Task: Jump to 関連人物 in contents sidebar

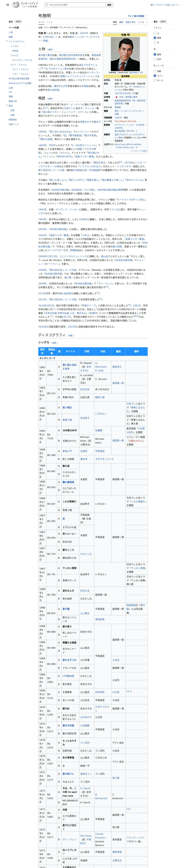Action: [x=13, y=101]
